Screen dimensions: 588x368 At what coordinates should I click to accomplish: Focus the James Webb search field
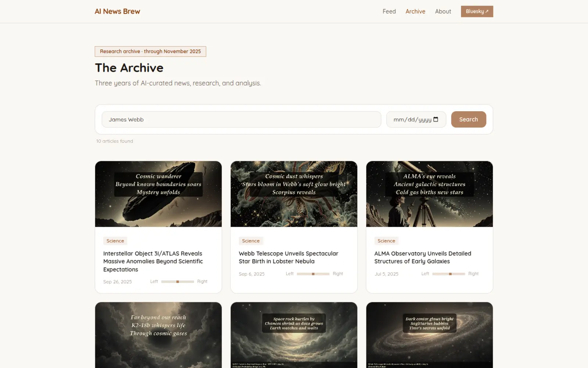241,120
